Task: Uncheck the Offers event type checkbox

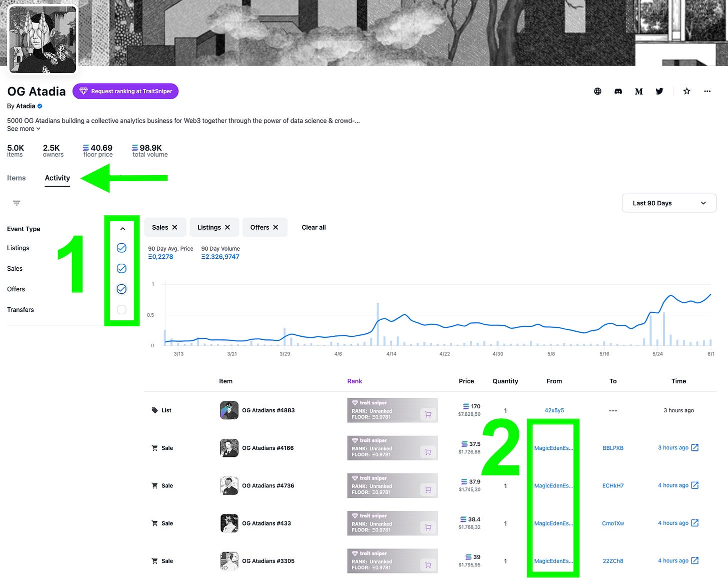Action: (121, 289)
